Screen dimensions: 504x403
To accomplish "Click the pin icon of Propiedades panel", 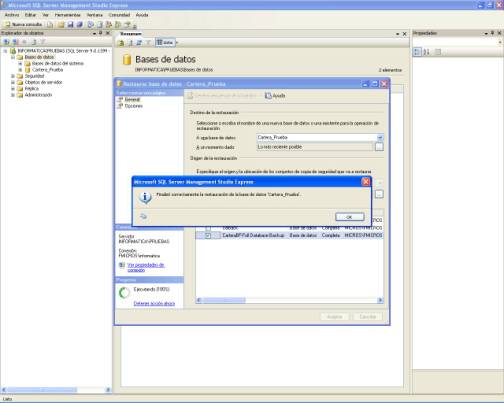I will pyautogui.click(x=492, y=33).
